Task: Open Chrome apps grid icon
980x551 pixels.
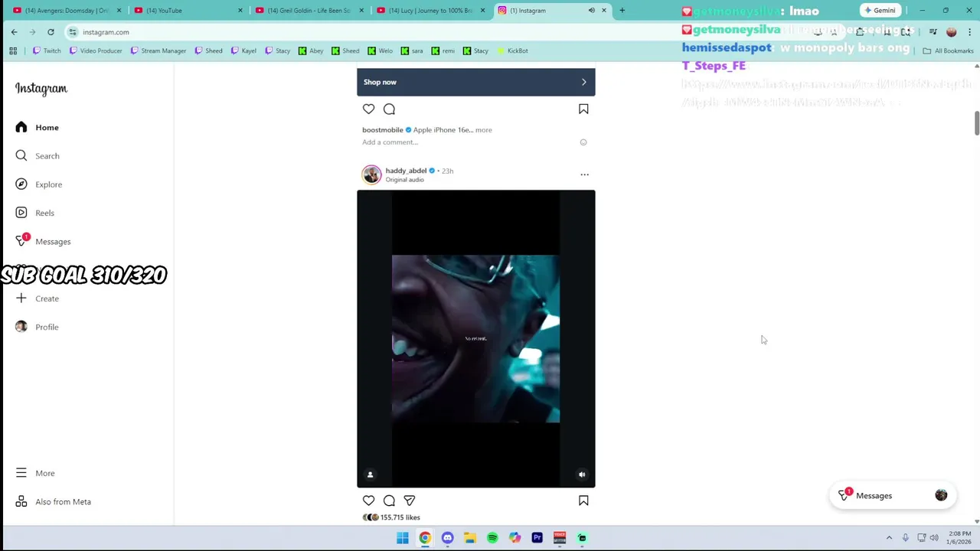Action: tap(13, 51)
